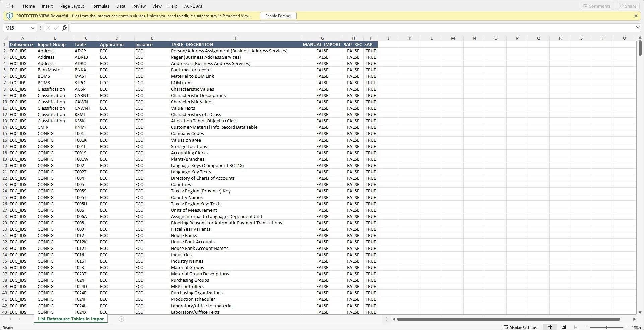
Task: Open the ACROBAT ribbon tab
Action: point(193,6)
